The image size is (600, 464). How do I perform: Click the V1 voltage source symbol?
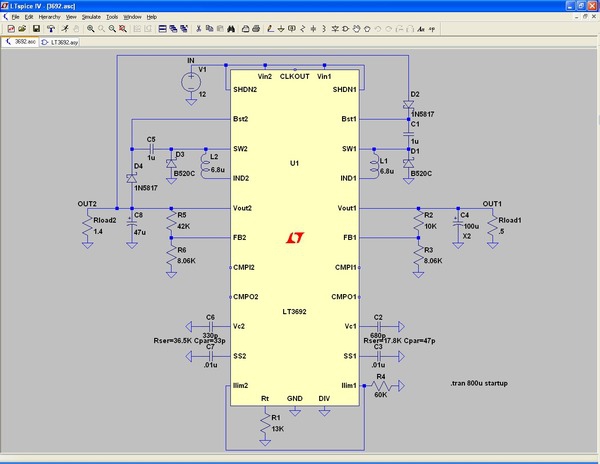[x=191, y=82]
